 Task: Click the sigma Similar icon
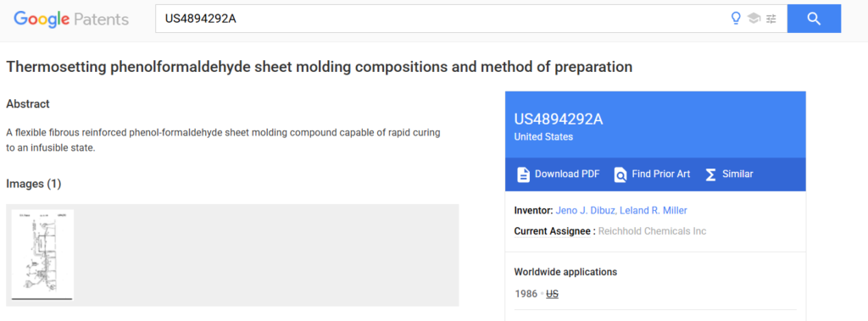click(710, 174)
